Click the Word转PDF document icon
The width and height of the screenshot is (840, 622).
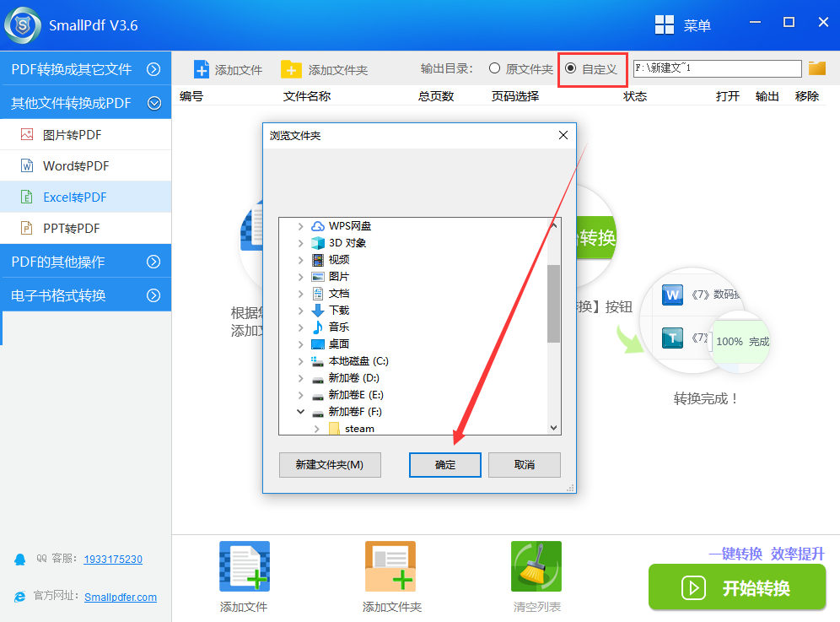pyautogui.click(x=27, y=165)
